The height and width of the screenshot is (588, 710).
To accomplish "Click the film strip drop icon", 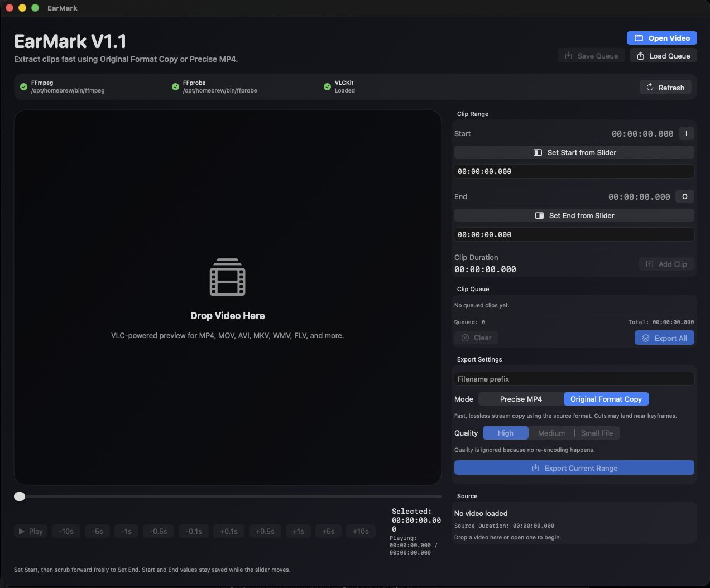I will click(x=228, y=277).
